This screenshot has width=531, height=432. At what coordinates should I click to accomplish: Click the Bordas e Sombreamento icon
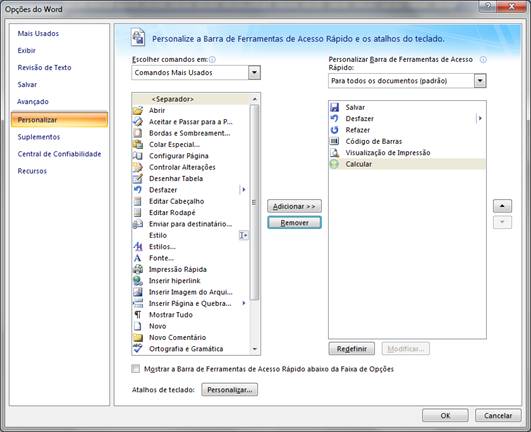click(x=137, y=133)
